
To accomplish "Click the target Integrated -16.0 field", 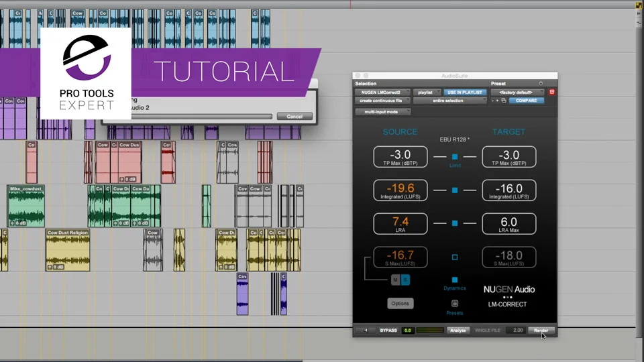I will pos(509,190).
